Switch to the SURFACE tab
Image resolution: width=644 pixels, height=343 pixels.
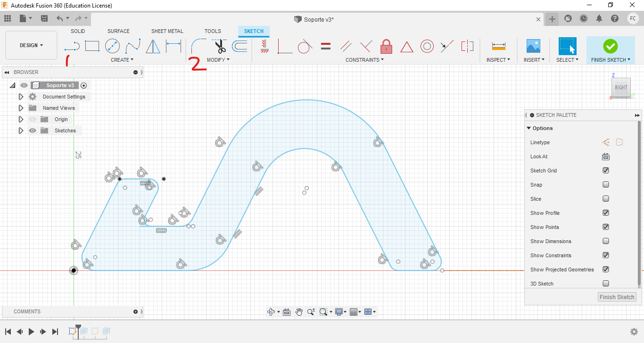pos(118,31)
